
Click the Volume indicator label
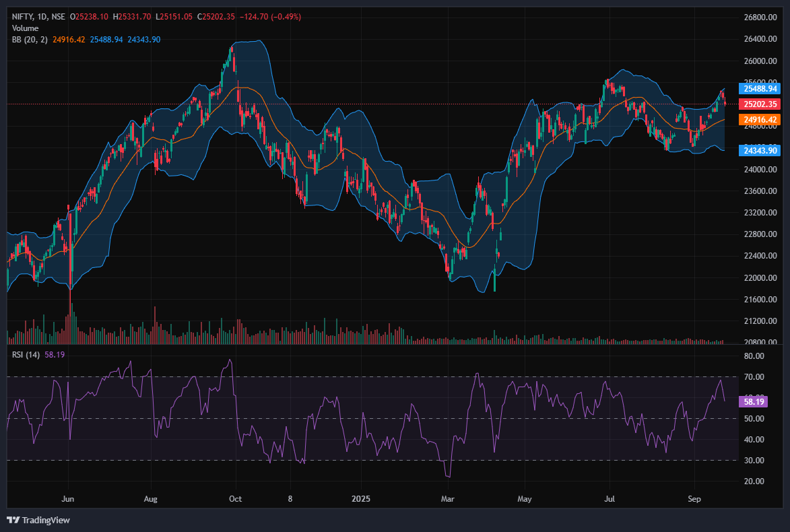25,28
